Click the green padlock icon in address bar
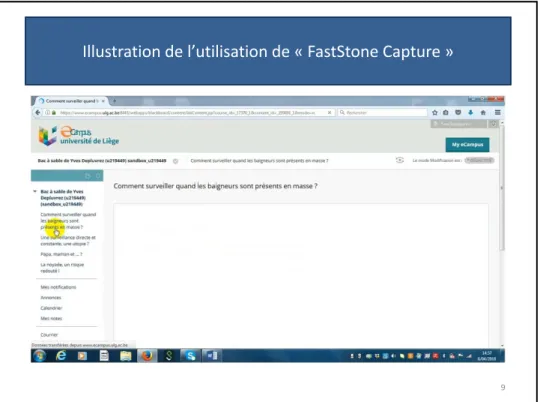540x402 pixels. [x=54, y=113]
